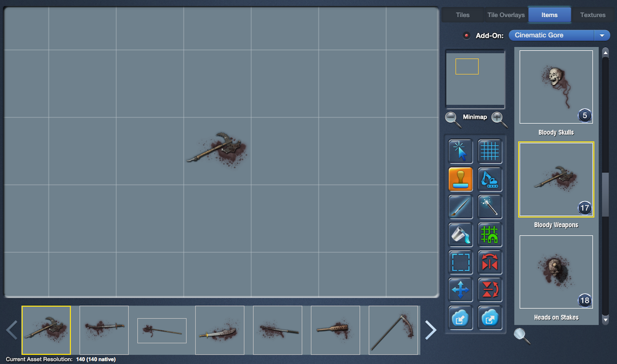Click the scroll down arrow of item list

[x=606, y=319]
